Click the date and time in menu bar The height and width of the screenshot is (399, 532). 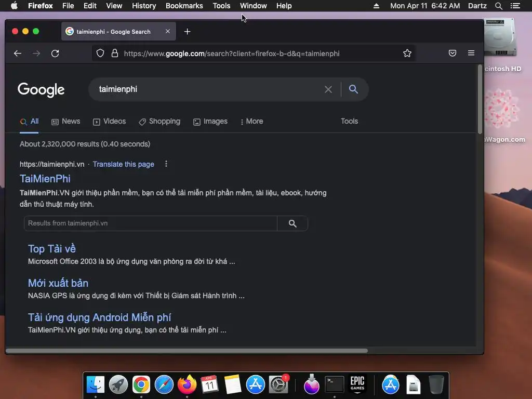tap(425, 6)
